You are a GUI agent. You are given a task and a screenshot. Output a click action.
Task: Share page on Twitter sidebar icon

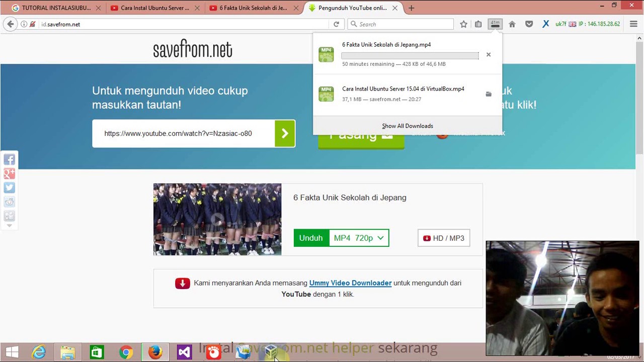[x=9, y=188]
